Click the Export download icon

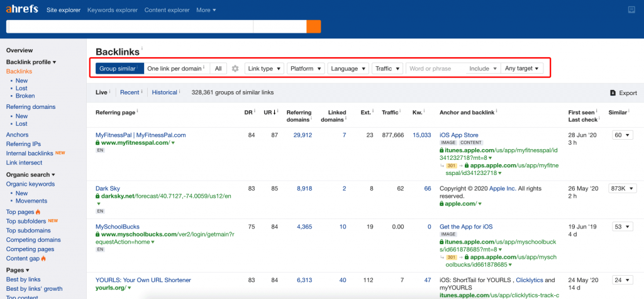(613, 93)
